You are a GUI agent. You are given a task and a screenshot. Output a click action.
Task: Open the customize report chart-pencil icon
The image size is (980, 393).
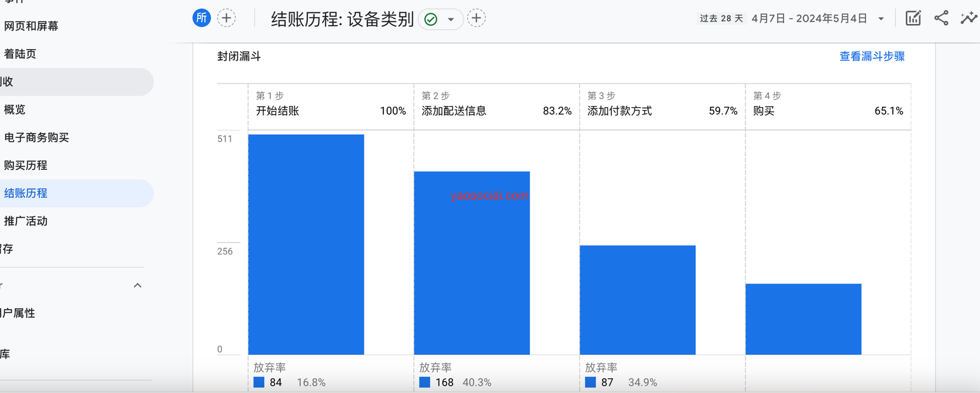pyautogui.click(x=913, y=18)
